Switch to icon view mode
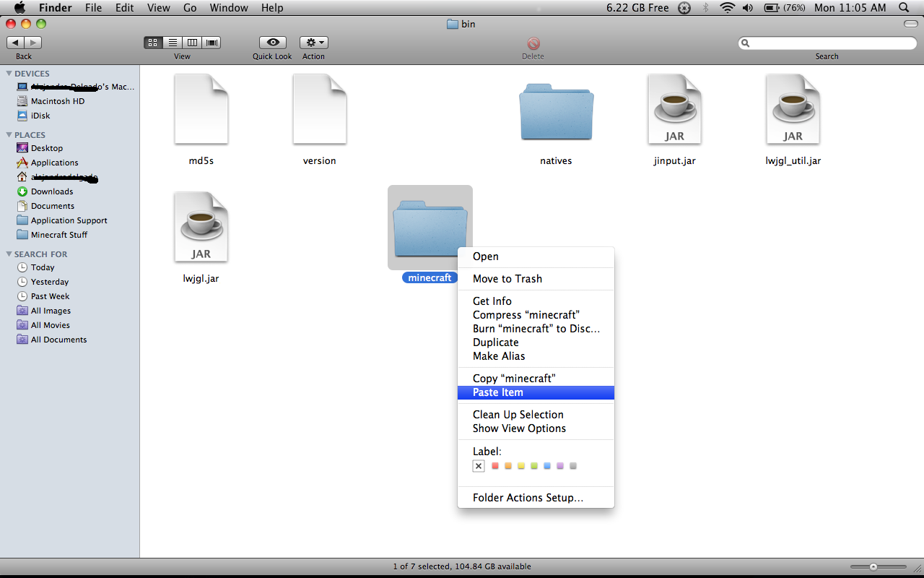Image resolution: width=924 pixels, height=578 pixels. click(153, 43)
